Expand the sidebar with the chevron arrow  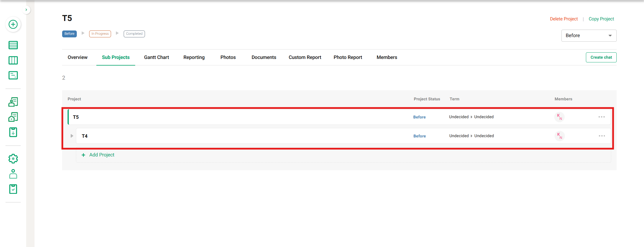26,10
